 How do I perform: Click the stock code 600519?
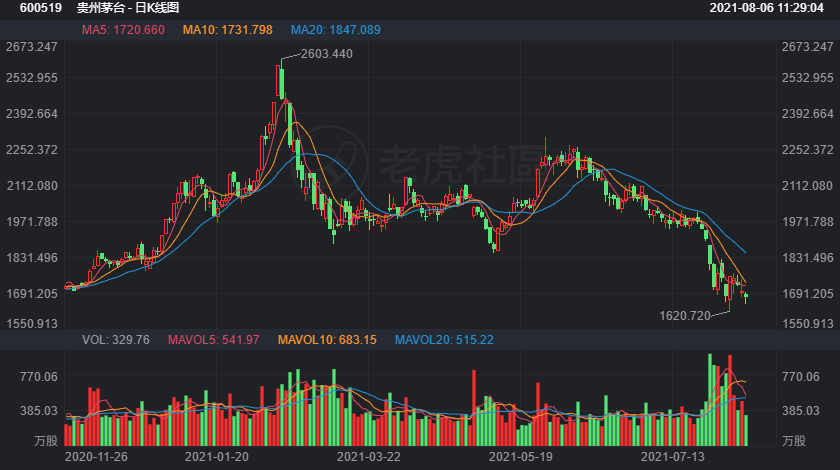(41, 8)
